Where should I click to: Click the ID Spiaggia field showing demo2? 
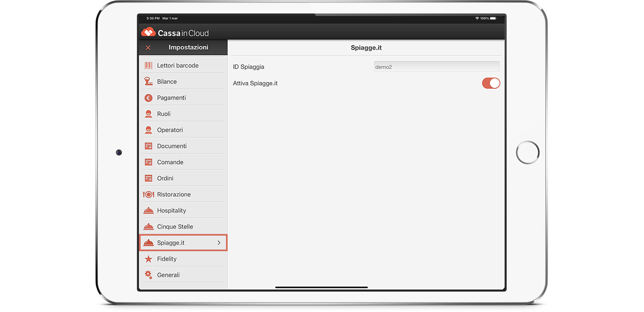point(437,67)
